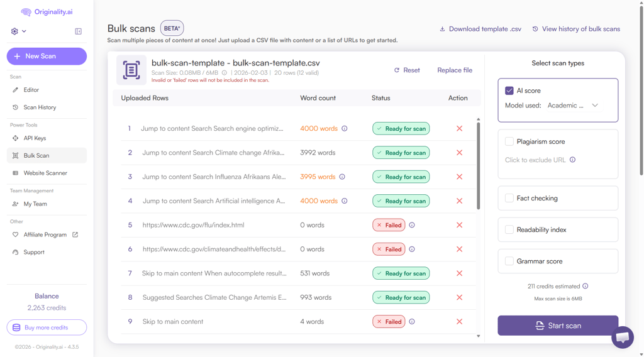Enable Plagiarism score checkbox

coord(509,141)
